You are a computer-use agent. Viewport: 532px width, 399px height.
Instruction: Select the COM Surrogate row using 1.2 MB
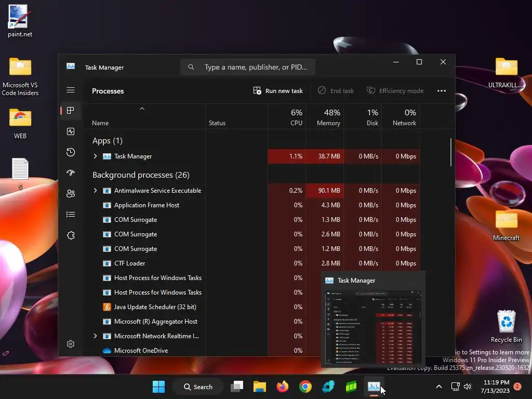pos(252,249)
